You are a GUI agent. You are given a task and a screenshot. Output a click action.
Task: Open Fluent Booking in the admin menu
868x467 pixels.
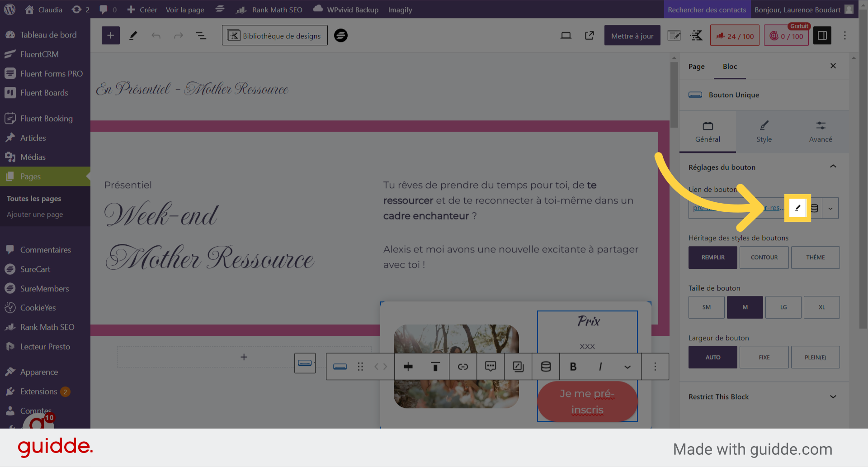(45, 119)
